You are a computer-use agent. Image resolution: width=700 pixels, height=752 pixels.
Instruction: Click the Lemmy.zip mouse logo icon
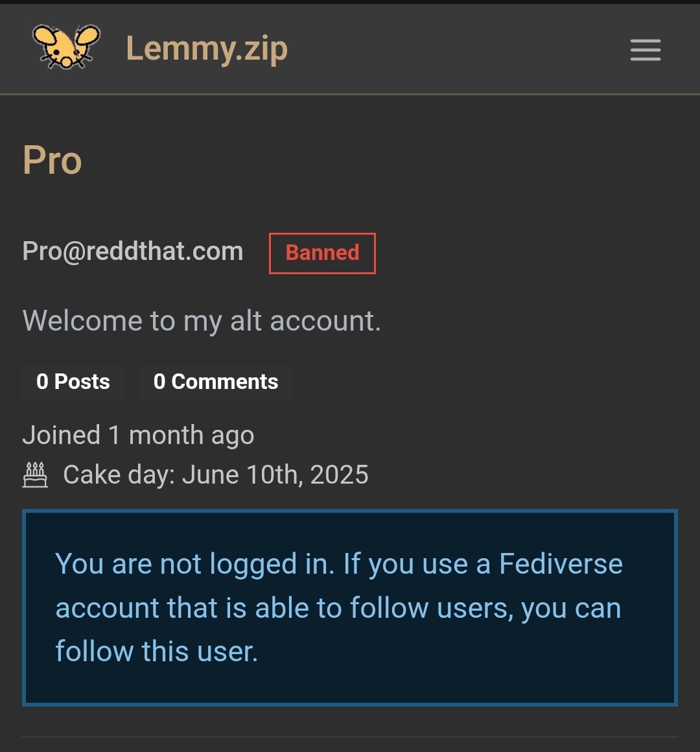(x=66, y=47)
